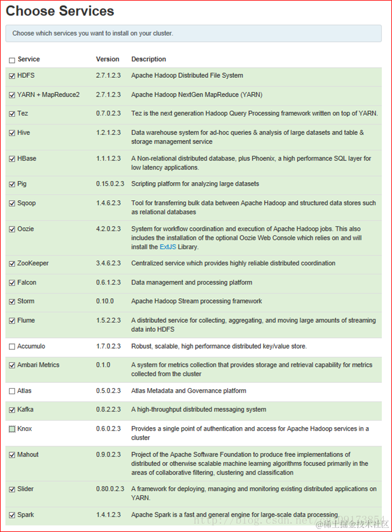The width and height of the screenshot is (392, 532).
Task: Click Storm version 0.10.0
Action: pos(105,301)
